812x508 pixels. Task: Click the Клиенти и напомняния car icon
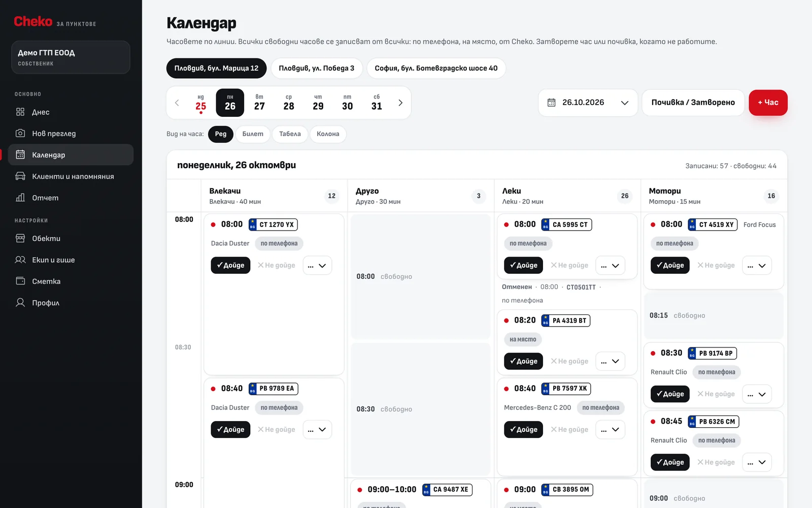click(x=20, y=176)
